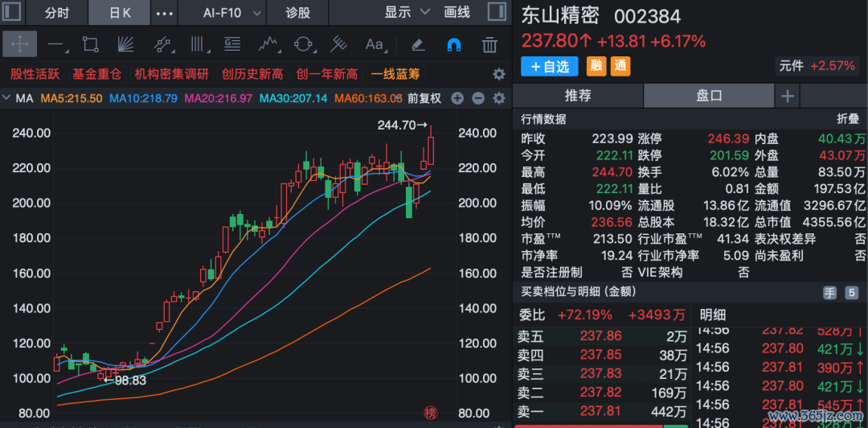
Task: Select the golden ratio lines tool
Action: [x=232, y=44]
